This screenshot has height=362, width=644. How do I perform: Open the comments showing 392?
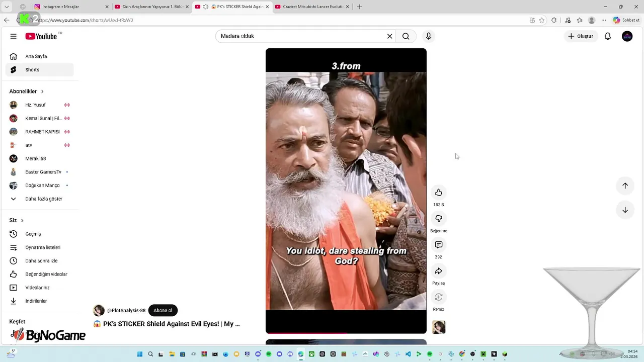(x=439, y=245)
